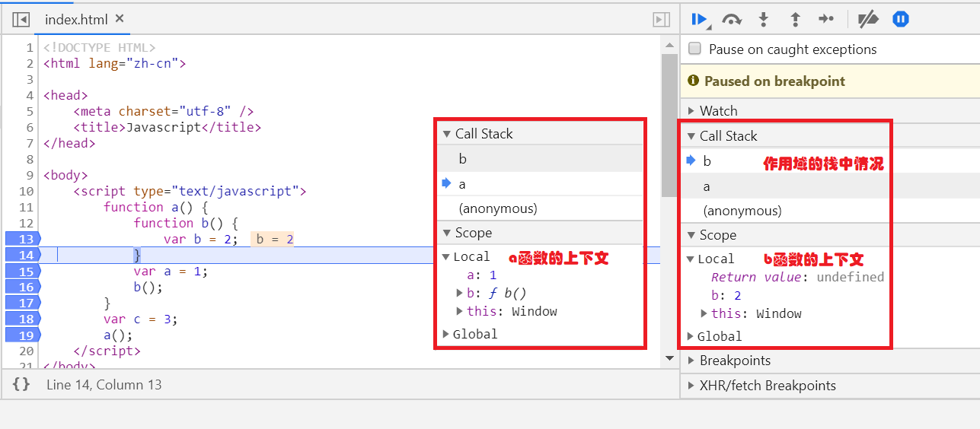The width and height of the screenshot is (980, 429).
Task: Add a breakpoint on line 12
Action: [25, 223]
